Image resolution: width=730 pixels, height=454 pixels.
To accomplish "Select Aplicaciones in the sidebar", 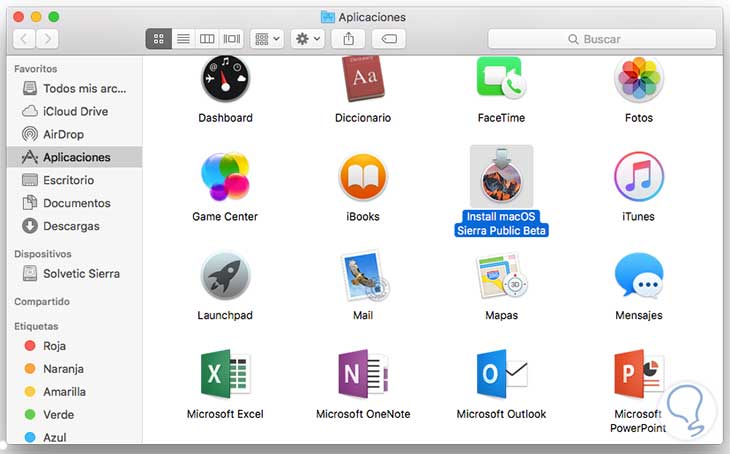I will 74,157.
